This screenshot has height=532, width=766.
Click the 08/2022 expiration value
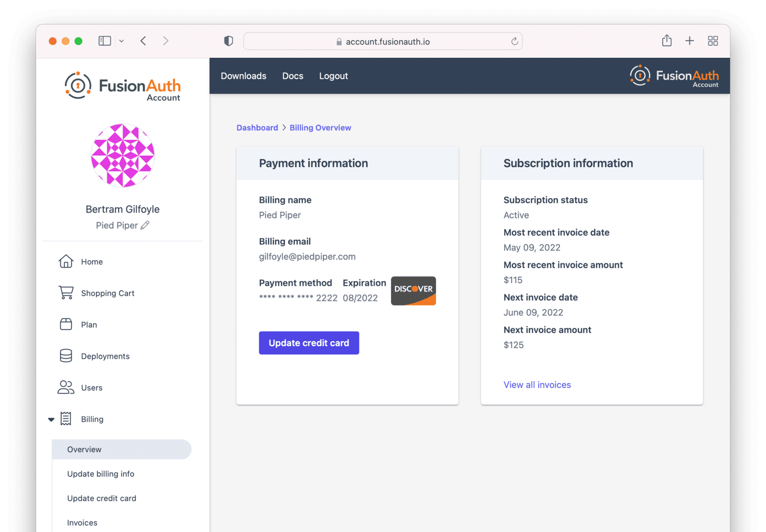pos(360,298)
